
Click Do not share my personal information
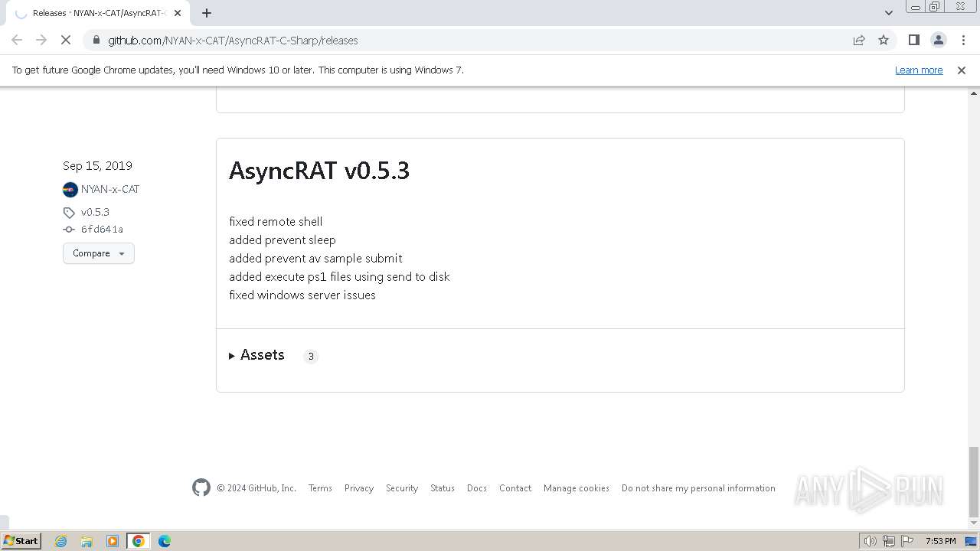click(698, 488)
